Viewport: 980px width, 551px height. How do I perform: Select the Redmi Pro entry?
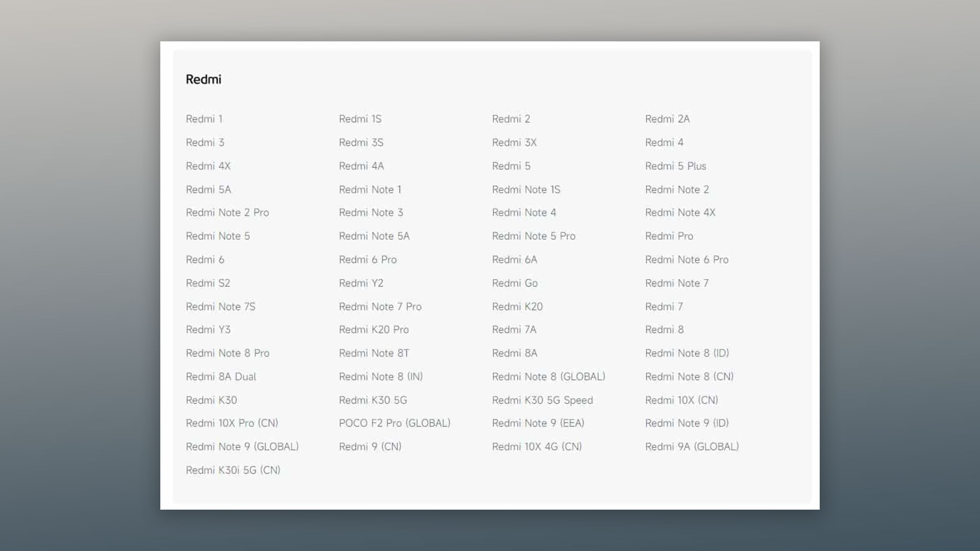[x=669, y=236]
